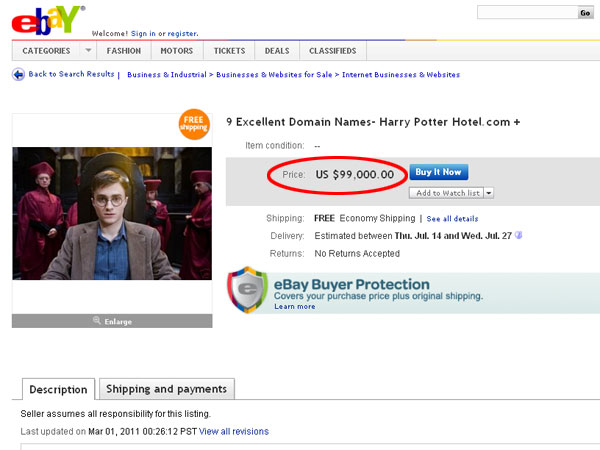Expand the Categories dropdown arrow
600x450 pixels.
(88, 50)
